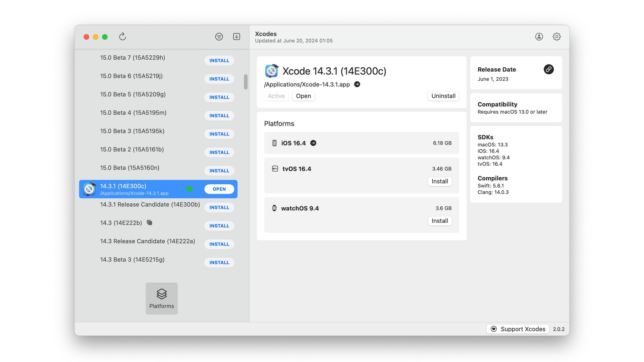This screenshot has width=644, height=362.
Task: Click the 'Swift: 5.8.1' compiler entry
Action: tap(491, 186)
